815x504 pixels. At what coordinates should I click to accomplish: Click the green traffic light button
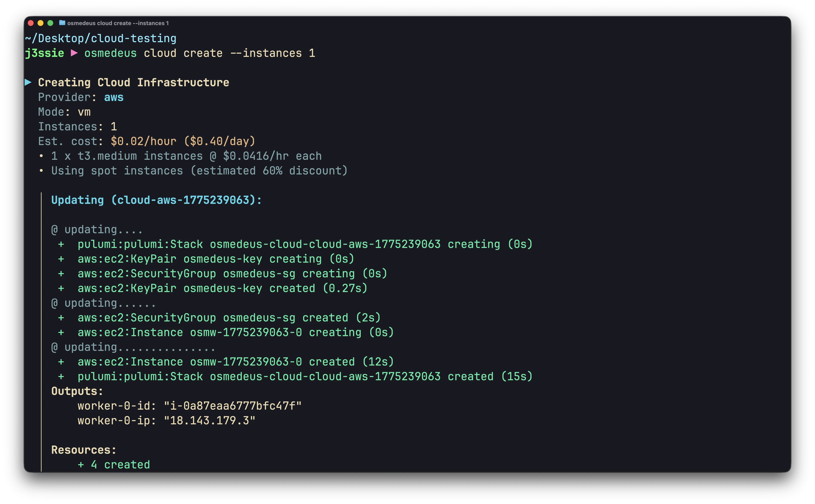click(50, 23)
